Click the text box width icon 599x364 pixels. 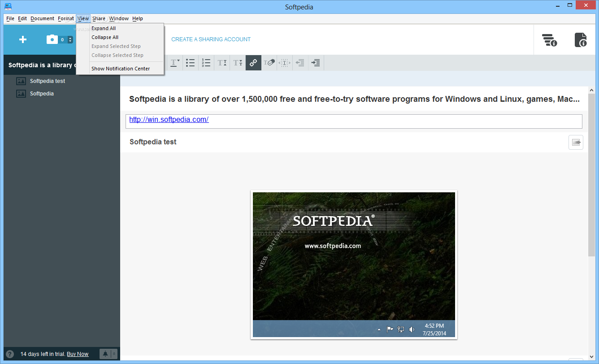285,63
